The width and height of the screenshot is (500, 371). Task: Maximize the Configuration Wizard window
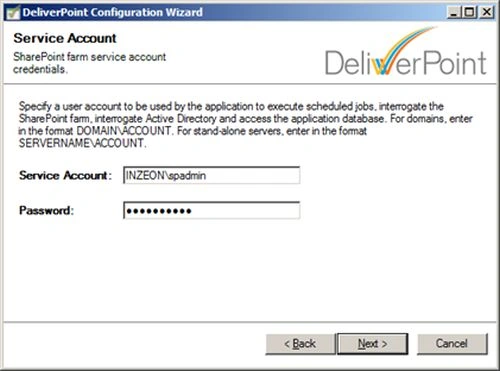(x=470, y=13)
